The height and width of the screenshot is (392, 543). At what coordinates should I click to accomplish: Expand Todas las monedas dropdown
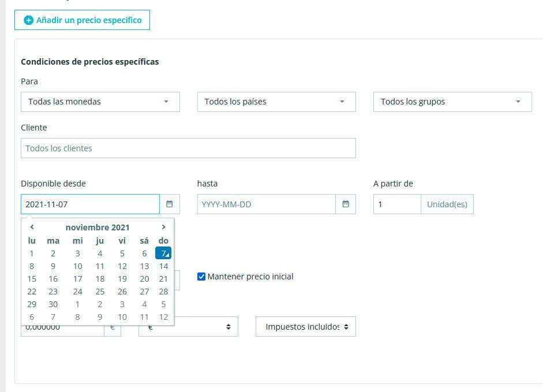coord(100,102)
